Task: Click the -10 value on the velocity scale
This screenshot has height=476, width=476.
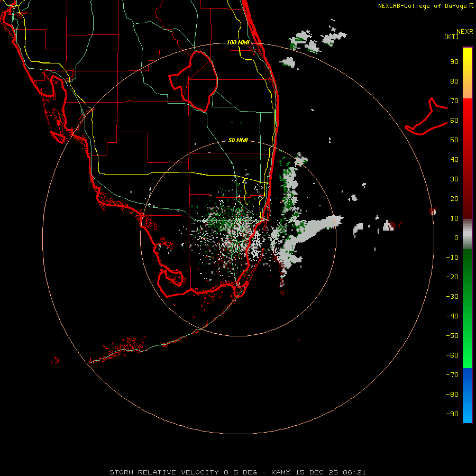Action: (x=452, y=258)
